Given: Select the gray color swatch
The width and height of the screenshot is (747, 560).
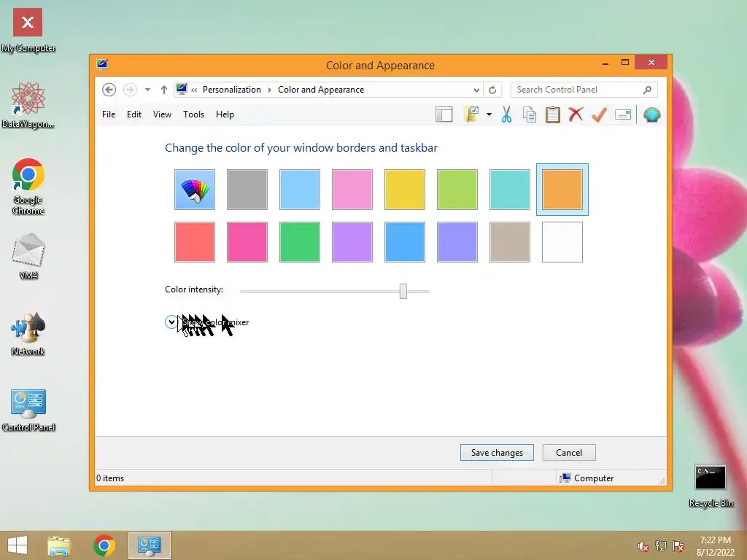Looking at the screenshot, I should pos(247,190).
